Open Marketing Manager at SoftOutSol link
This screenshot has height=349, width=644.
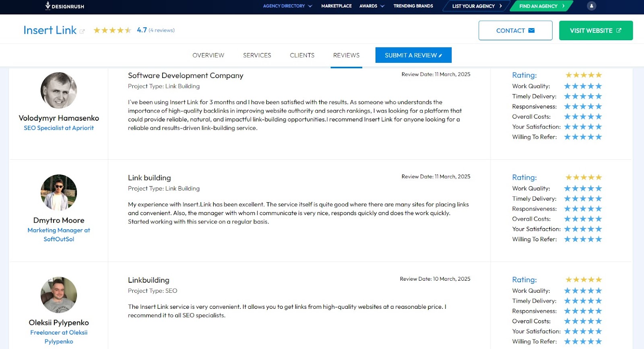pyautogui.click(x=59, y=234)
